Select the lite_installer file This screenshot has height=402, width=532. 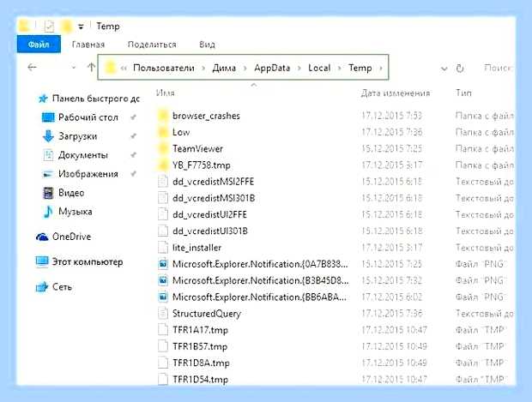pyautogui.click(x=196, y=248)
